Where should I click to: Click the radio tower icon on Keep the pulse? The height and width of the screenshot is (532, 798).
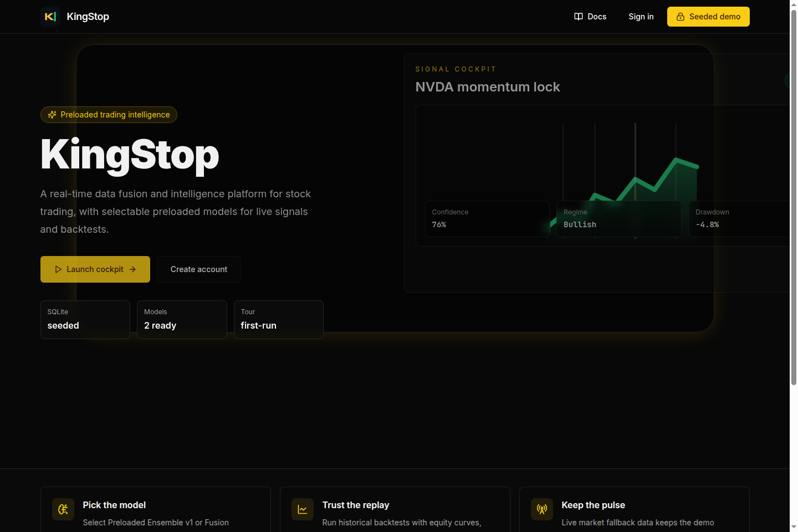coord(542,509)
